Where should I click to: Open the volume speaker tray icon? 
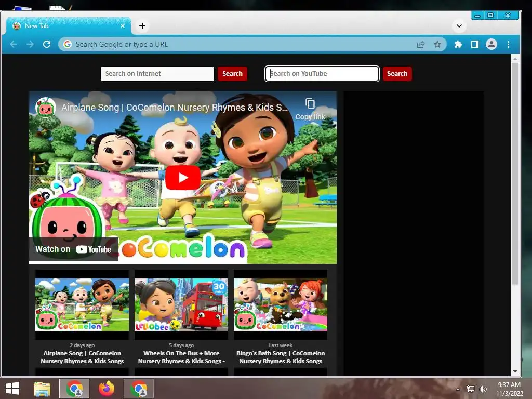point(483,389)
